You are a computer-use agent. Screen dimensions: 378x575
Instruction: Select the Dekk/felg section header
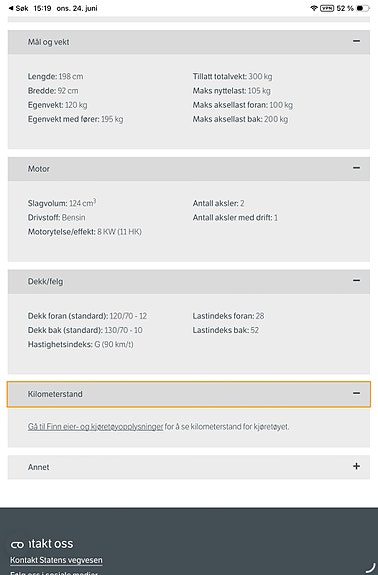189,281
